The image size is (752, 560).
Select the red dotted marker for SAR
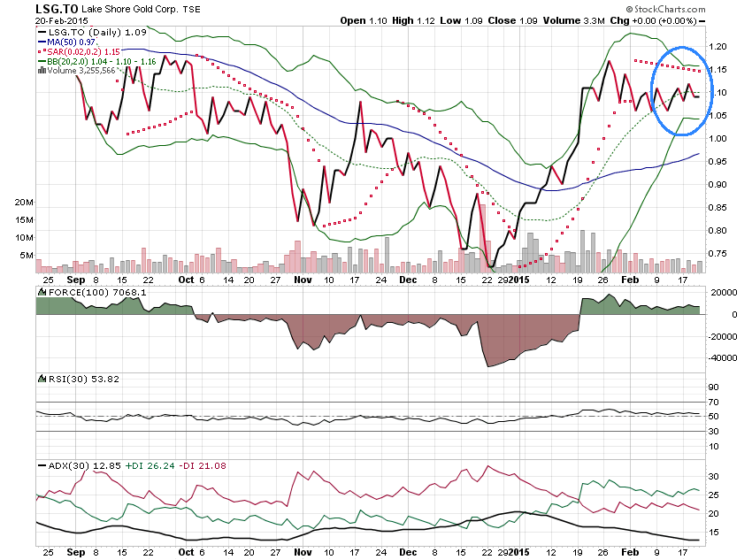(x=42, y=52)
